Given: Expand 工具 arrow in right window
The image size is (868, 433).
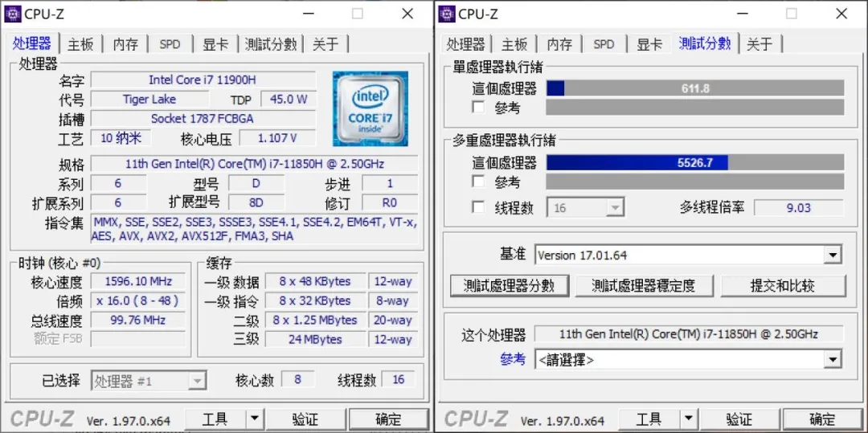Looking at the screenshot, I should (x=688, y=419).
